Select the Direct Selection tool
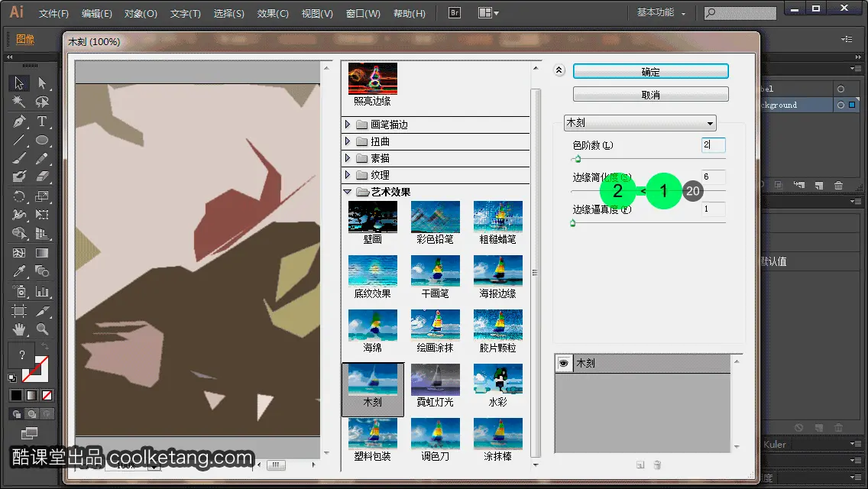The image size is (868, 489). [42, 83]
